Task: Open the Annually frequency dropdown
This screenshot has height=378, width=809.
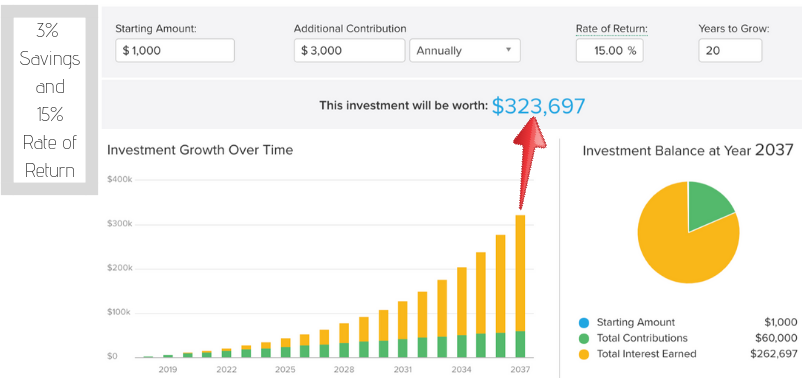Action: click(465, 51)
